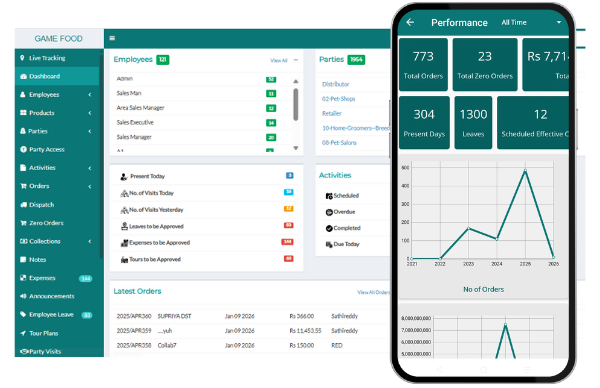Click Tours to be Approved icon
Viewport: 600px width, 388px height.
124,259
